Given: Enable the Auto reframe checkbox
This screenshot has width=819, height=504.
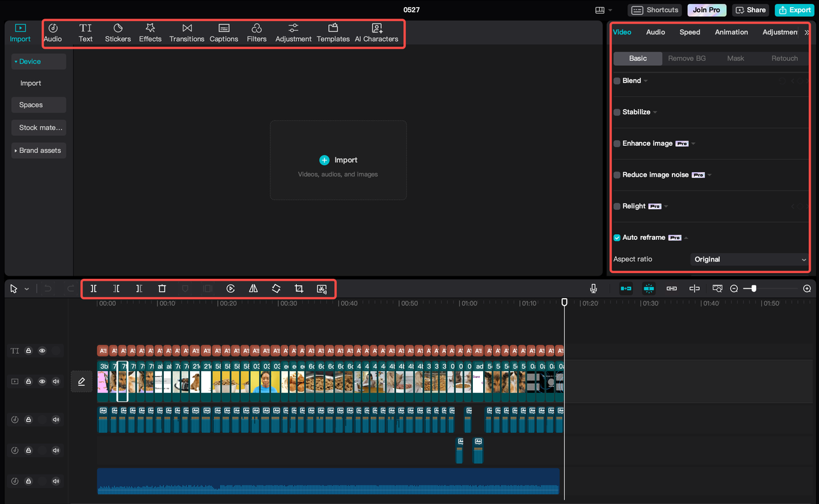Looking at the screenshot, I should coord(616,237).
